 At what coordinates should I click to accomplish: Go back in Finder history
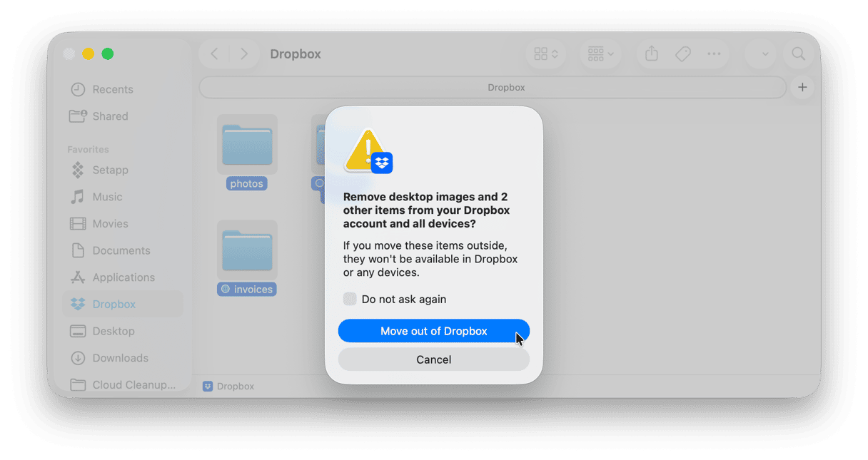(214, 54)
